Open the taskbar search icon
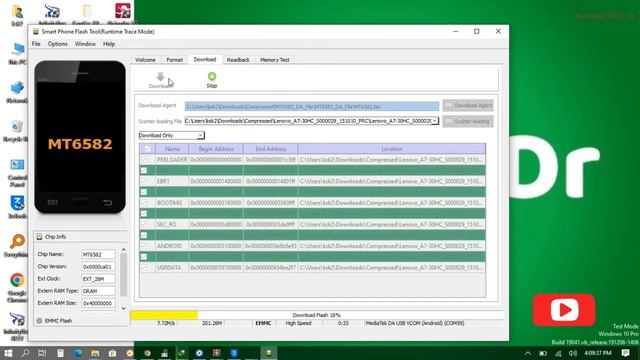 pyautogui.click(x=25, y=353)
